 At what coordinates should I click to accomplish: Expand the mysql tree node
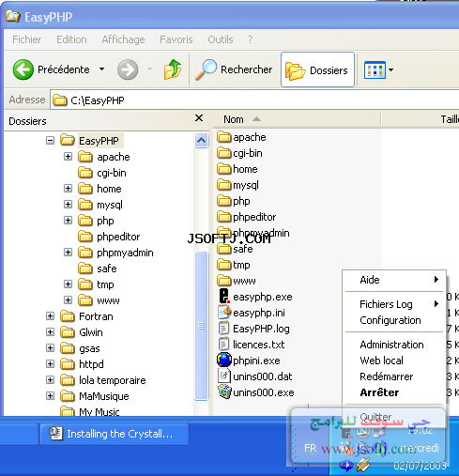pos(68,204)
